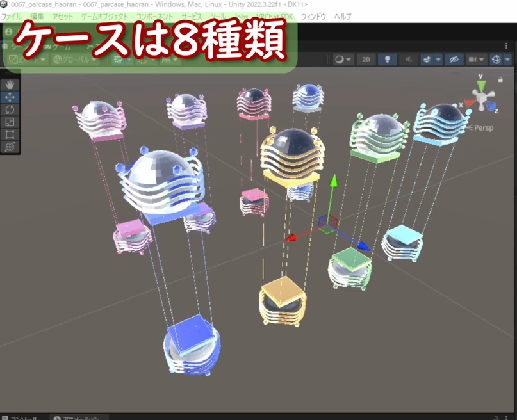Select the Hand tool in the toolbar

click(10, 84)
